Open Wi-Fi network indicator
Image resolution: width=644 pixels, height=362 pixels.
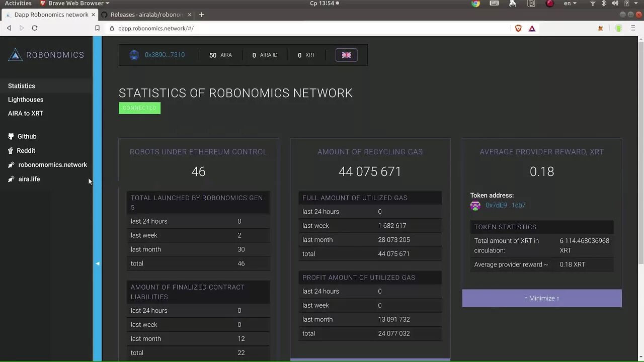593,4
